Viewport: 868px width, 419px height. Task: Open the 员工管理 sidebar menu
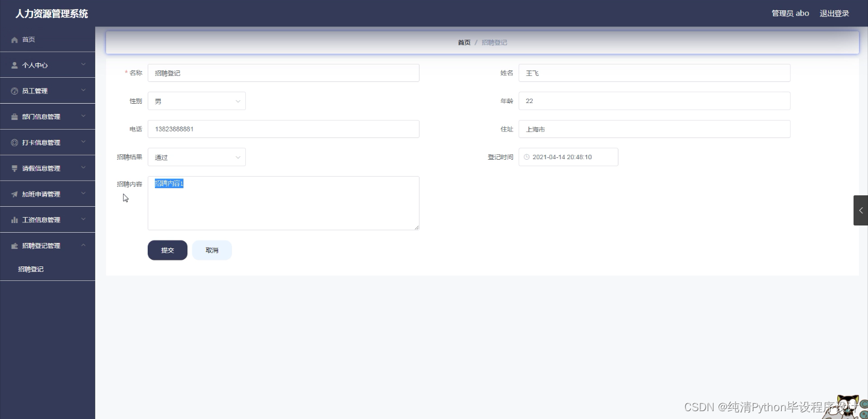tap(48, 91)
